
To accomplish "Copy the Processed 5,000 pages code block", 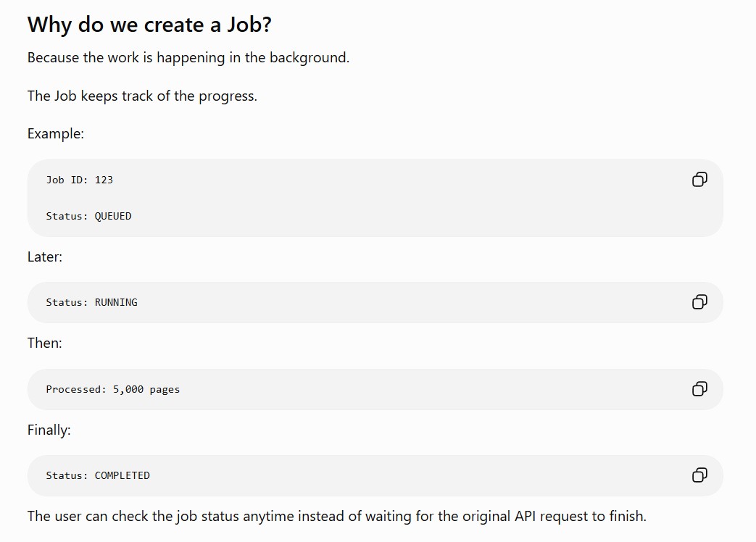I will point(699,389).
